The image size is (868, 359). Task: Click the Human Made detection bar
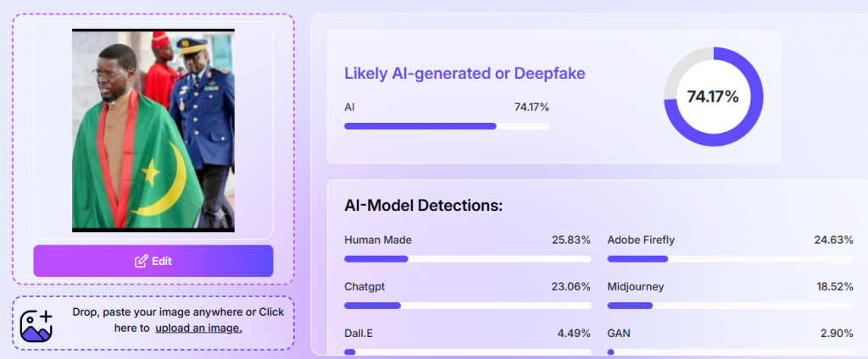coord(467,258)
